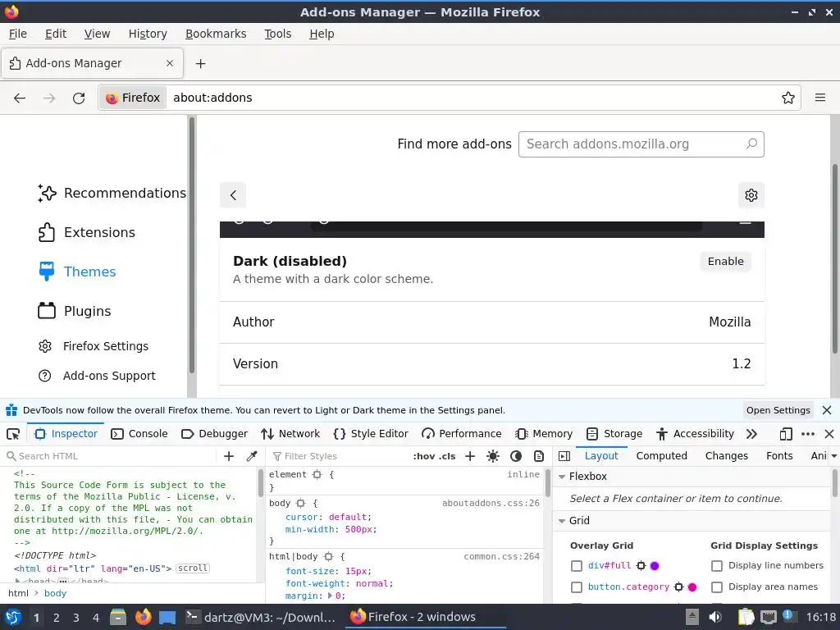The height and width of the screenshot is (630, 840).
Task: Toggle the .cls classes panel
Action: click(x=447, y=456)
